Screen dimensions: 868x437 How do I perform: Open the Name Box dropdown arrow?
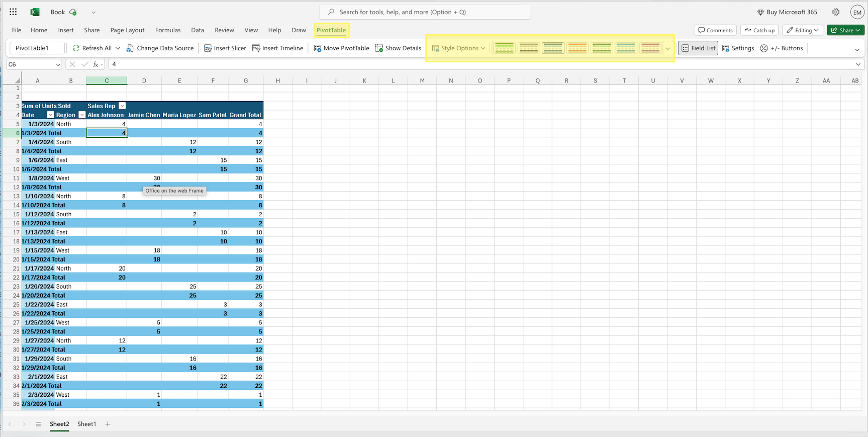pyautogui.click(x=58, y=64)
